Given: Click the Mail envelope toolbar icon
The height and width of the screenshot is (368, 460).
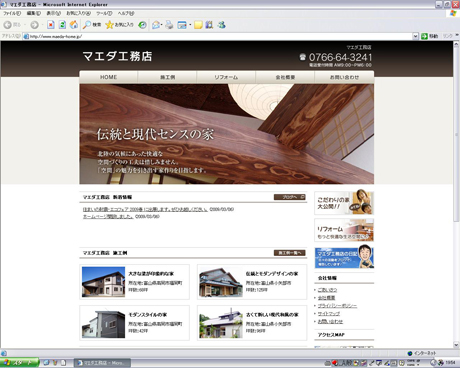Looking at the screenshot, I should click(156, 25).
